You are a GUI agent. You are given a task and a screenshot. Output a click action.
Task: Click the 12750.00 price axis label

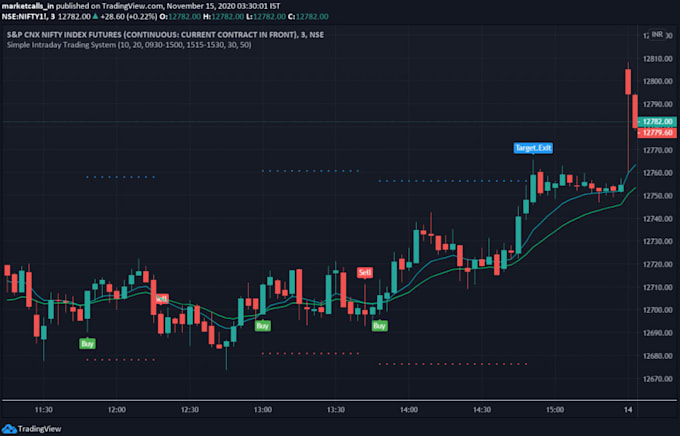[657, 196]
